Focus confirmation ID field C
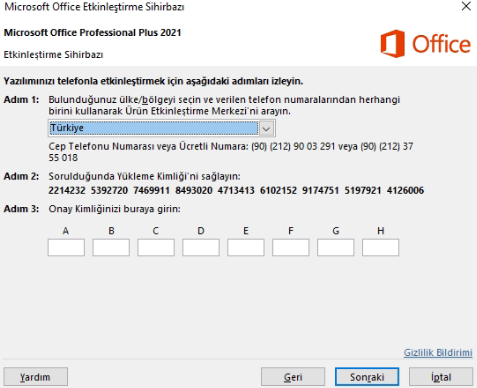The width and height of the screenshot is (477, 388). click(x=156, y=247)
